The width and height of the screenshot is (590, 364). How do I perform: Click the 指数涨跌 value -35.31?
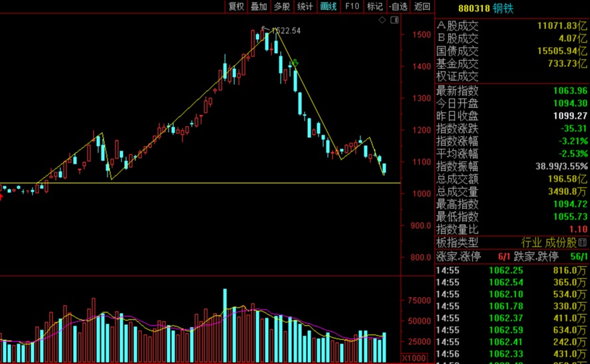[574, 129]
